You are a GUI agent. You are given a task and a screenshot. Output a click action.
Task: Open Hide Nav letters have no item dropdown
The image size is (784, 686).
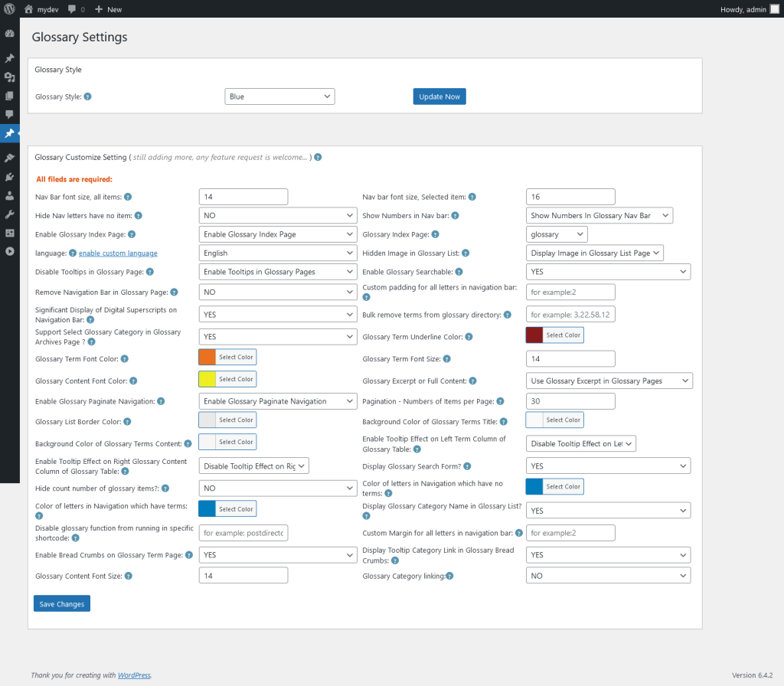tap(278, 215)
